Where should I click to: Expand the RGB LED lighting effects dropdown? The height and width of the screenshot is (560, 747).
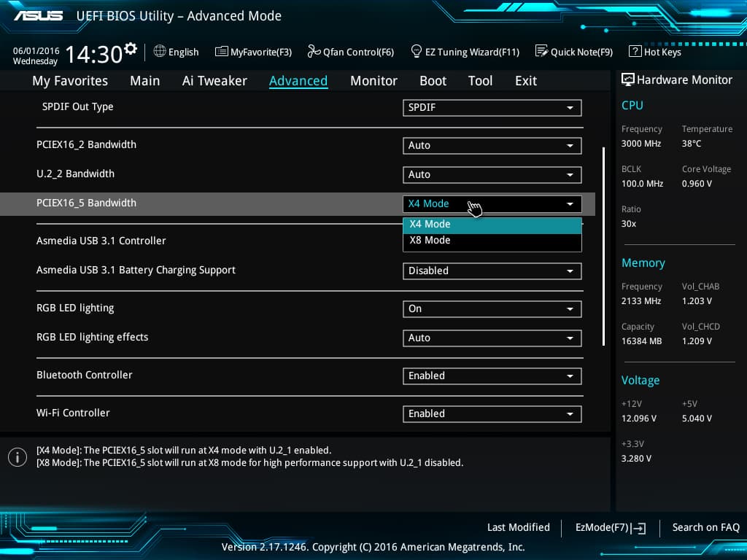[x=492, y=338]
